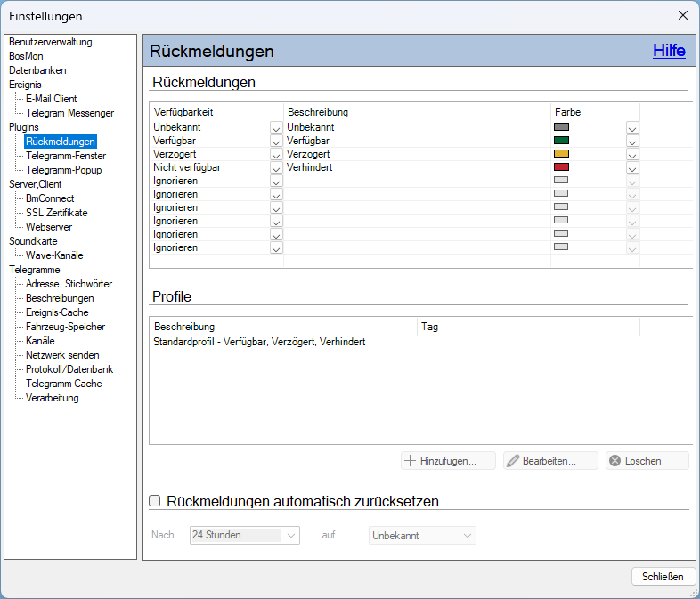Screen dimensions: 700x599
Task: Select Ereignis-Cache tree entry
Action: pos(57,312)
